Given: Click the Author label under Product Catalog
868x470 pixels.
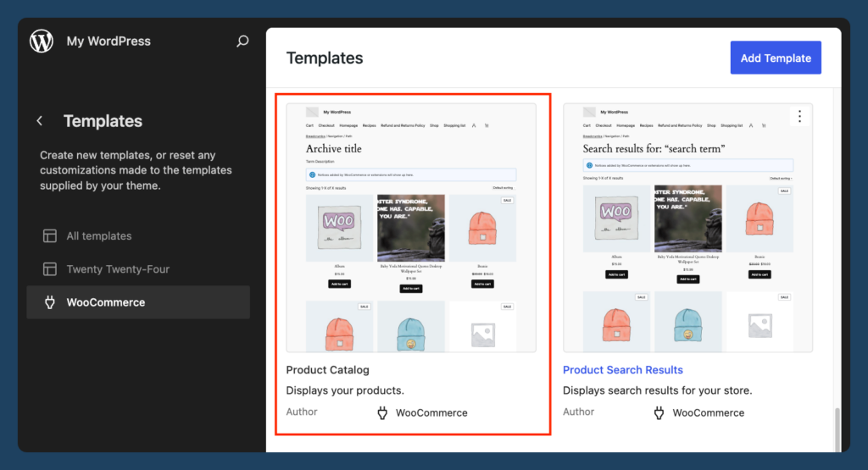Looking at the screenshot, I should pyautogui.click(x=302, y=412).
